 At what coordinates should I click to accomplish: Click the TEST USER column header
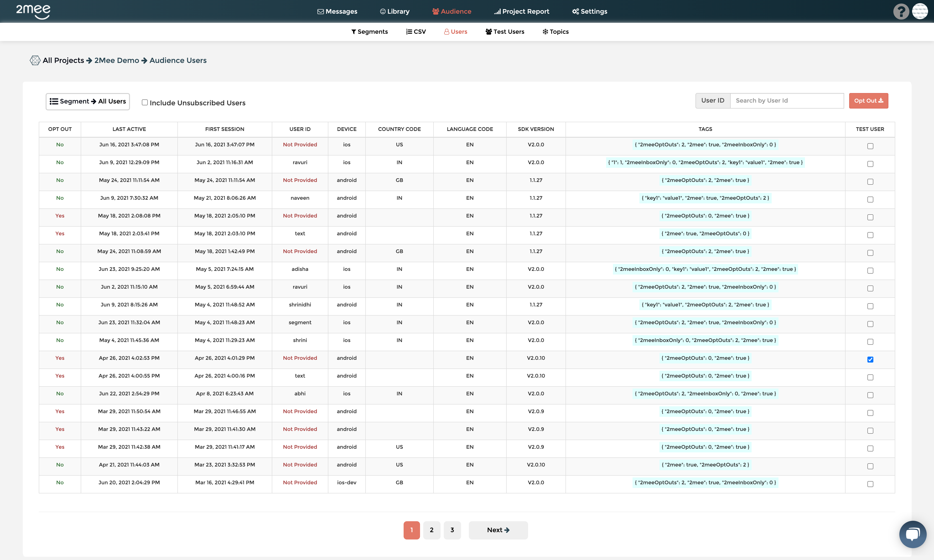(x=870, y=129)
